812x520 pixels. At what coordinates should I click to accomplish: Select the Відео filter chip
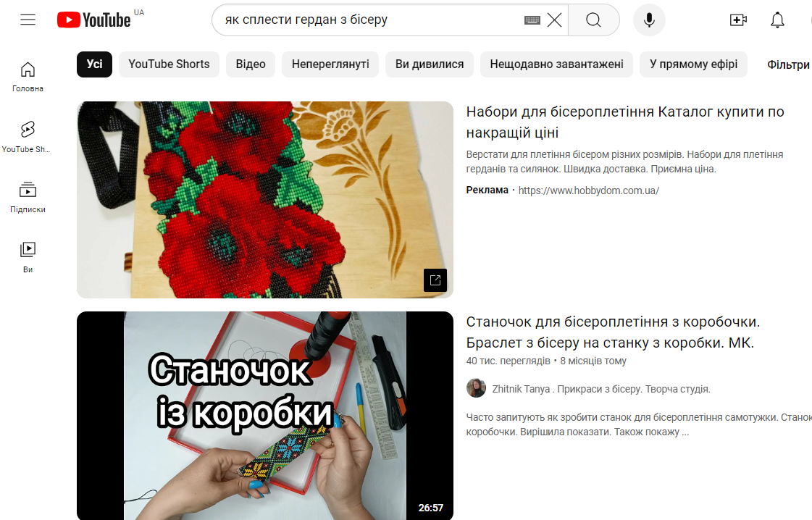click(250, 64)
